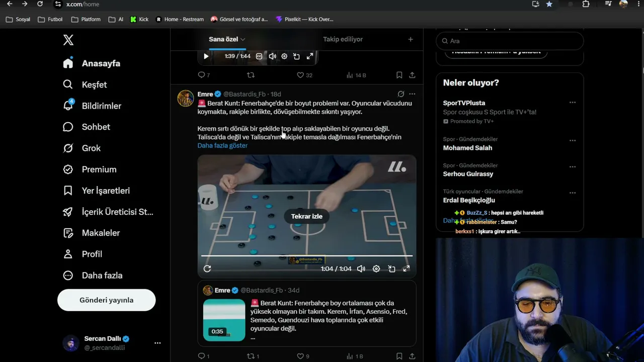Open the Kick bookmark
Screen dimensions: 644x362
click(x=139, y=20)
